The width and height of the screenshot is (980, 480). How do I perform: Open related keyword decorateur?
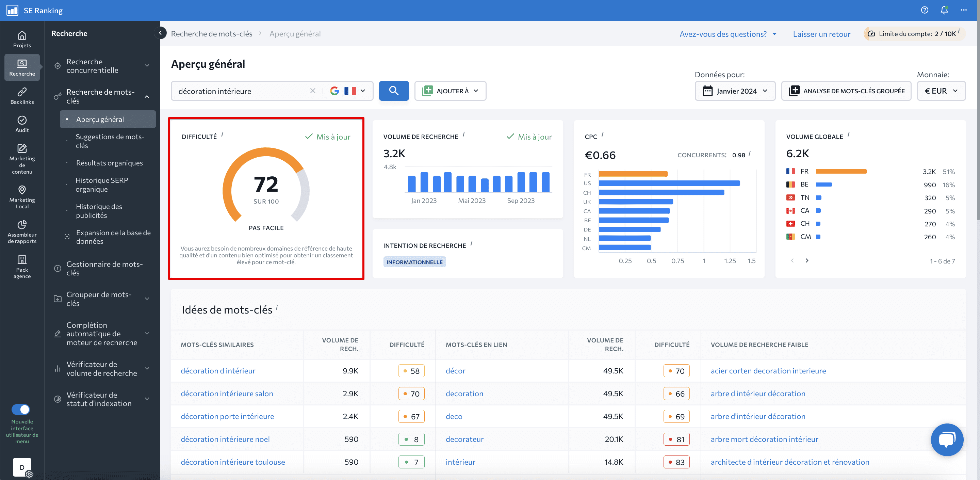(464, 439)
